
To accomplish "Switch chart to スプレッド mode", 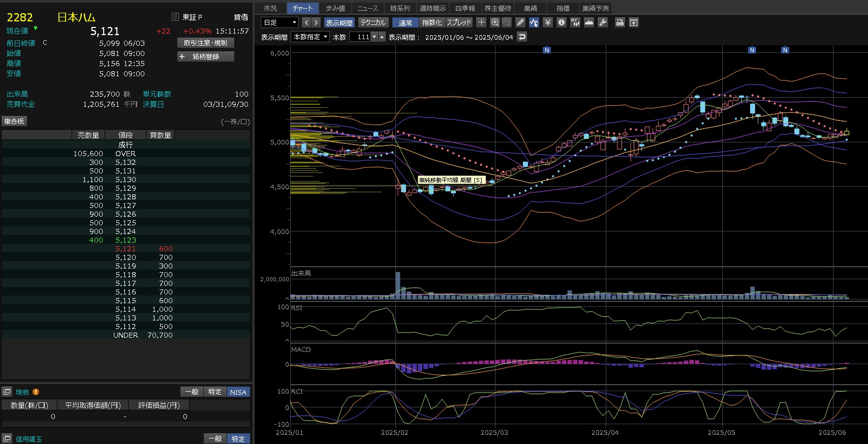I will [x=459, y=22].
